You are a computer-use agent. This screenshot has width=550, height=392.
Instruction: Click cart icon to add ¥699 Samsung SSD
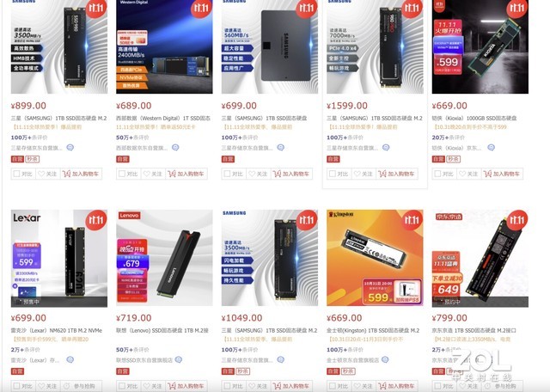tap(277, 174)
